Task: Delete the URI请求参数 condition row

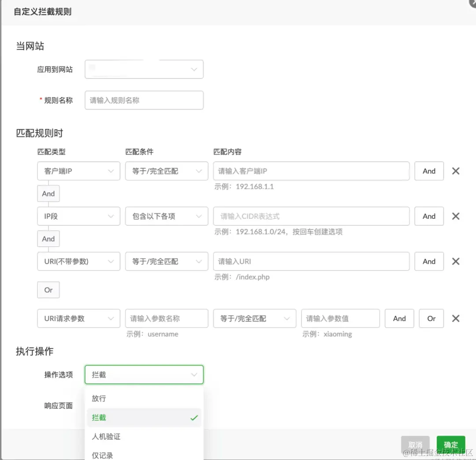Action: pos(456,318)
